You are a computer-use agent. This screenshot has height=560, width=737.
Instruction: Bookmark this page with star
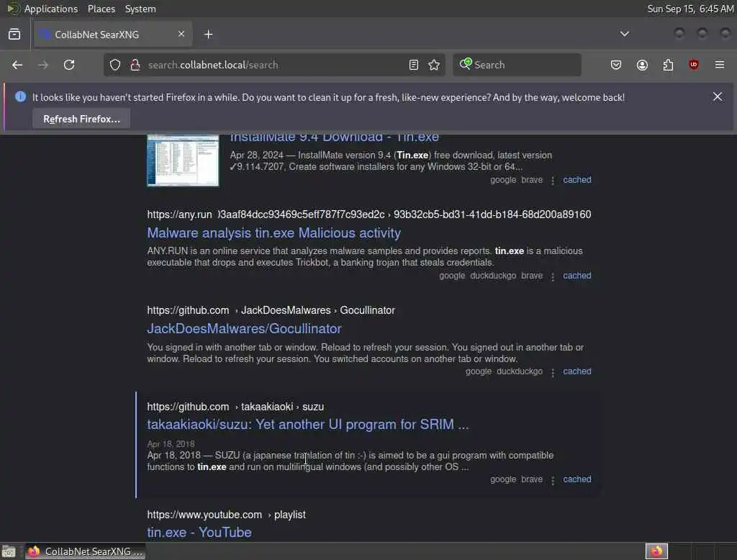(x=434, y=65)
